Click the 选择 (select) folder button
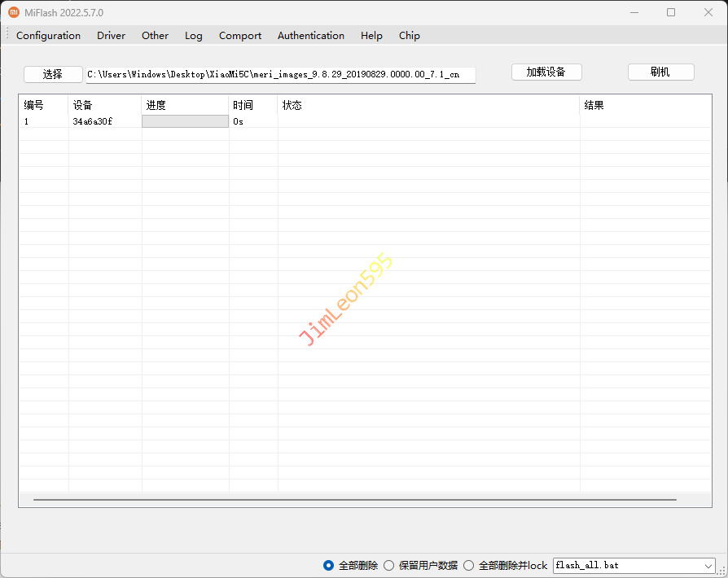Image resolution: width=728 pixels, height=578 pixels. click(x=53, y=74)
